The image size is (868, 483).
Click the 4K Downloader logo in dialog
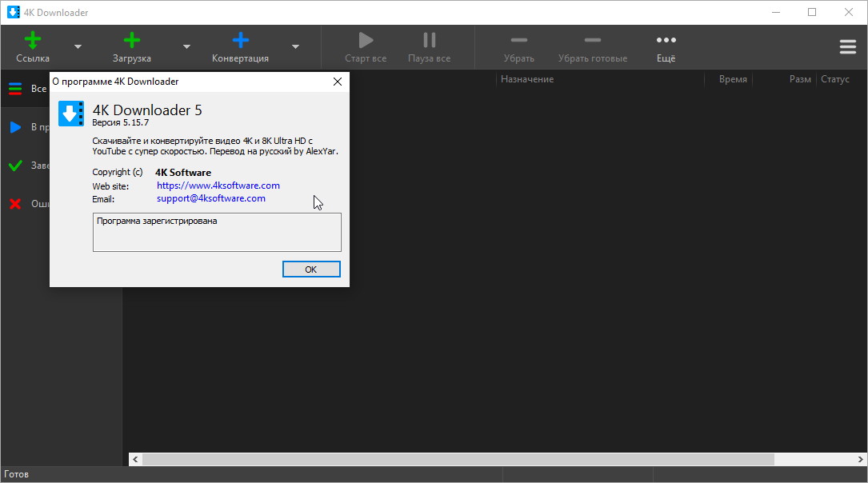pyautogui.click(x=71, y=114)
